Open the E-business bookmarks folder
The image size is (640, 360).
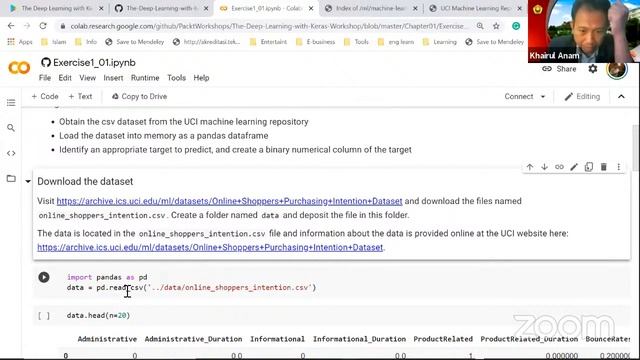316,42
